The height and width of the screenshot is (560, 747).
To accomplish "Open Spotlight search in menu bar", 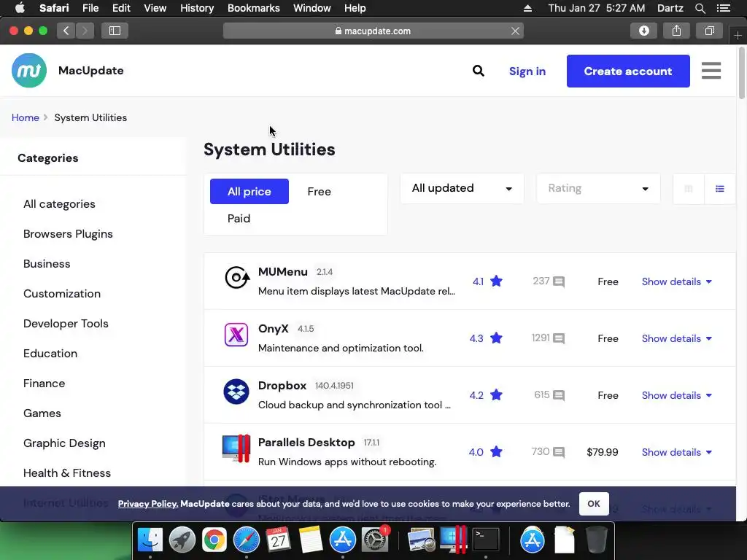I will tap(700, 8).
